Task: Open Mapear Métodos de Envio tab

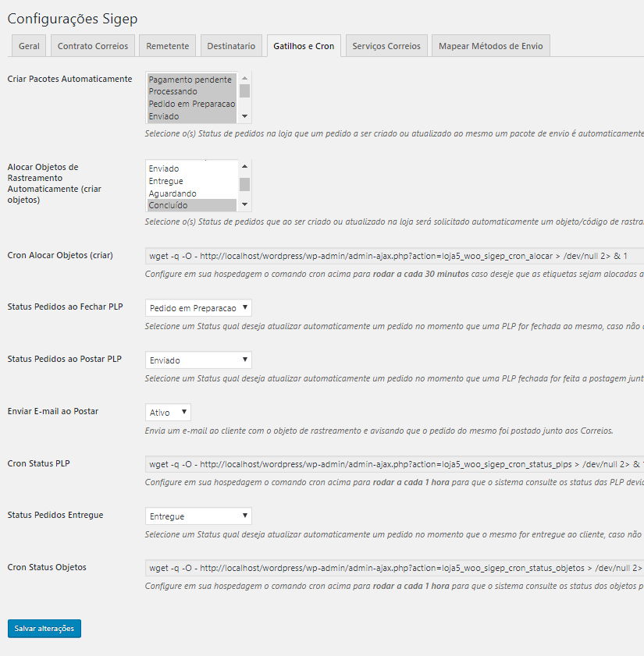Action: 490,46
